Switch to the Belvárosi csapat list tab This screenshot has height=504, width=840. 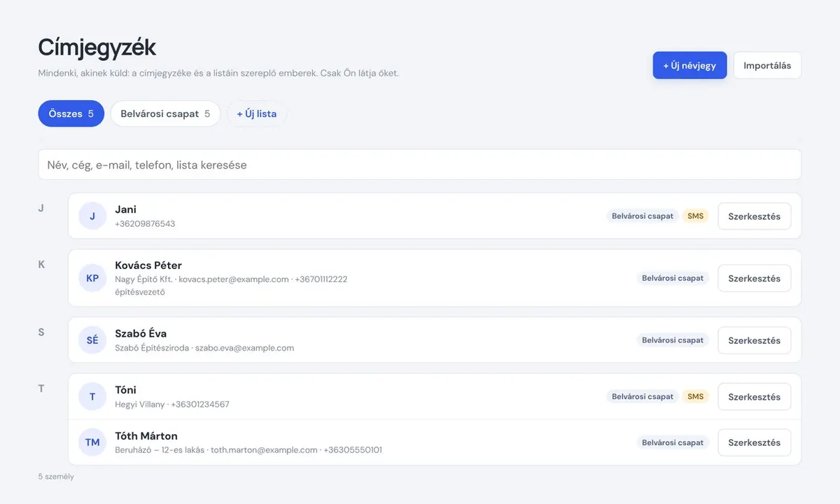tap(165, 113)
